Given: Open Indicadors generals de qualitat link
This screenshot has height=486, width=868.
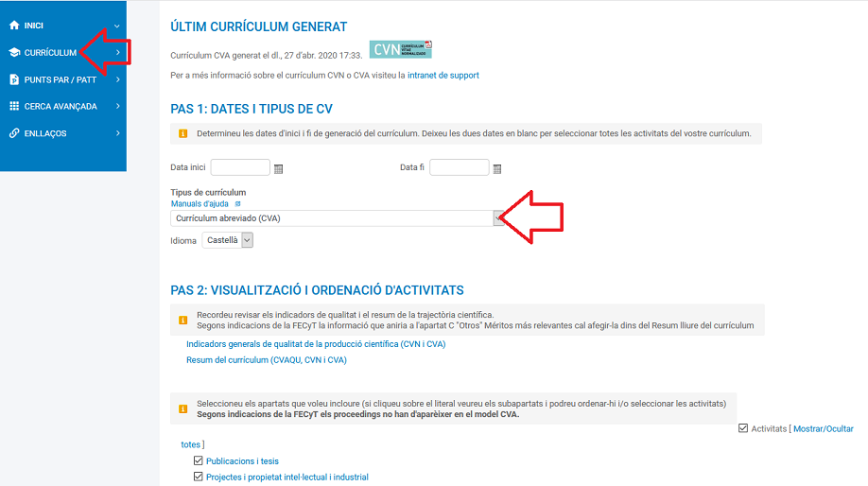Looking at the screenshot, I should click(316, 344).
